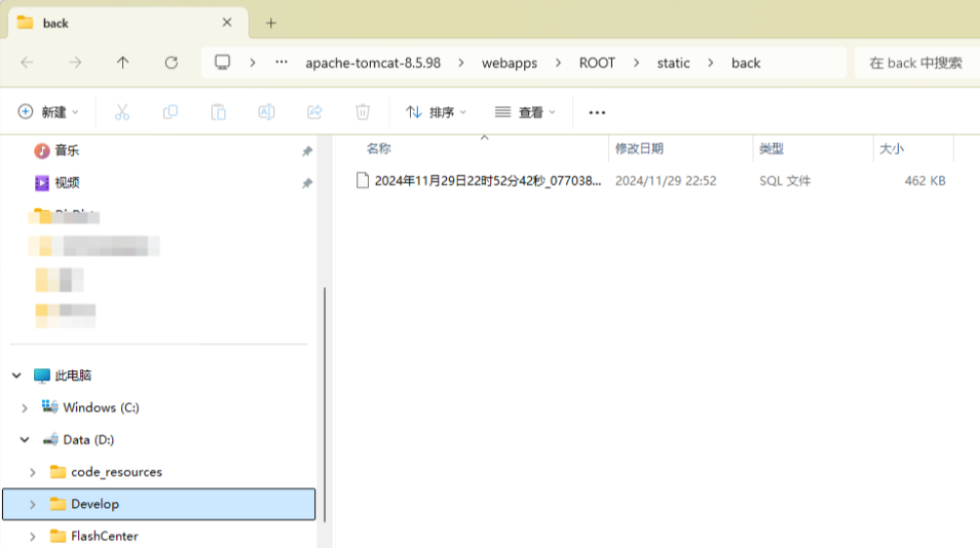The width and height of the screenshot is (980, 548).
Task: Select the Develop folder
Action: point(159,504)
